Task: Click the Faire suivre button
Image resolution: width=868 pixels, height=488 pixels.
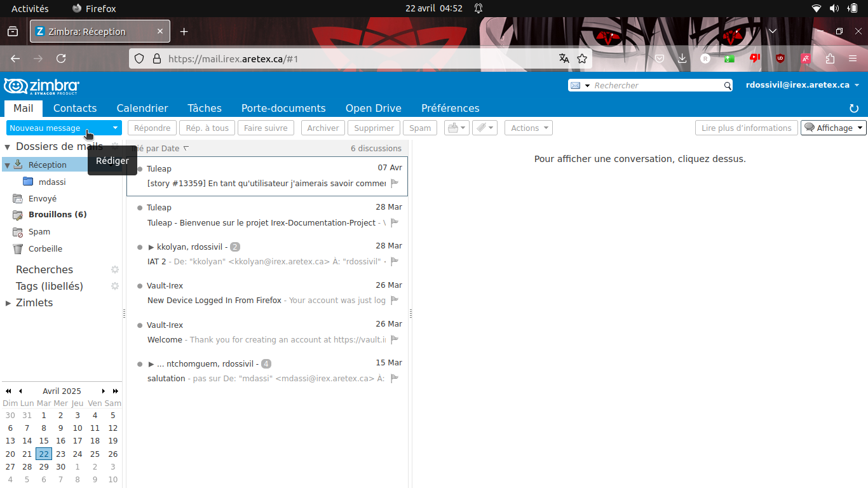Action: [266, 128]
